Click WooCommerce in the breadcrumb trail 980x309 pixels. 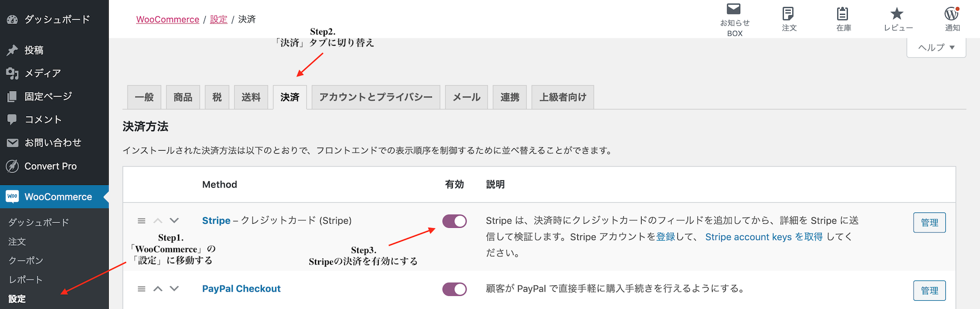pyautogui.click(x=167, y=19)
